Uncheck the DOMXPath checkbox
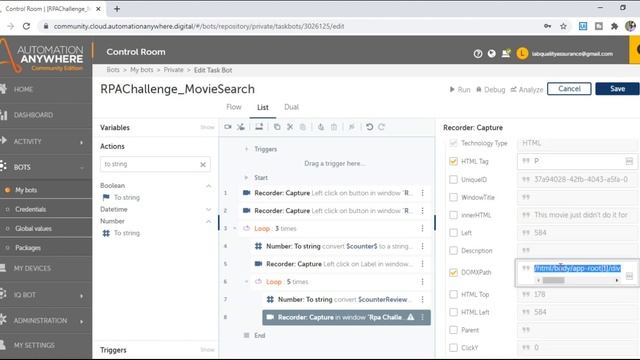 click(x=453, y=272)
